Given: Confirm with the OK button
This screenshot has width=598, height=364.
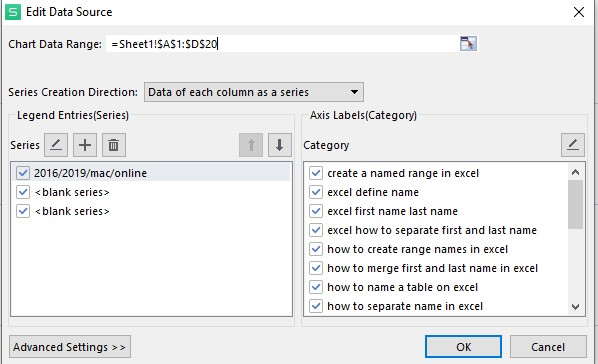Looking at the screenshot, I should (x=463, y=347).
